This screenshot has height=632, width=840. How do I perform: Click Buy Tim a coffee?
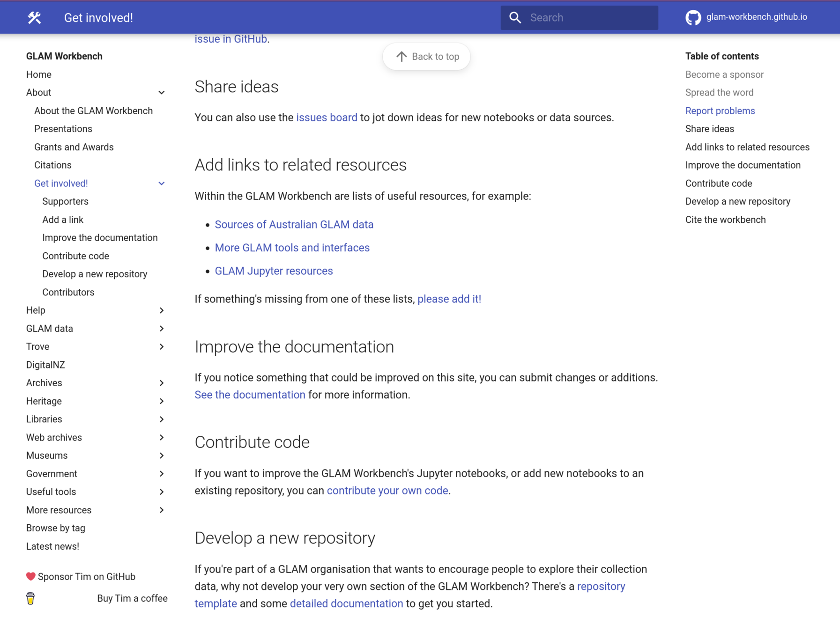coord(132,598)
